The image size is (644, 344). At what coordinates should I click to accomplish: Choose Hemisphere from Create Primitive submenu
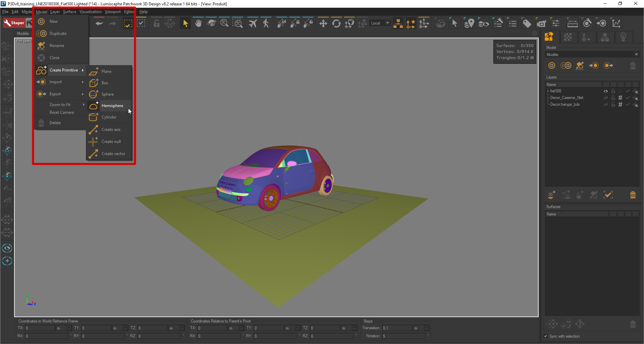(x=112, y=106)
